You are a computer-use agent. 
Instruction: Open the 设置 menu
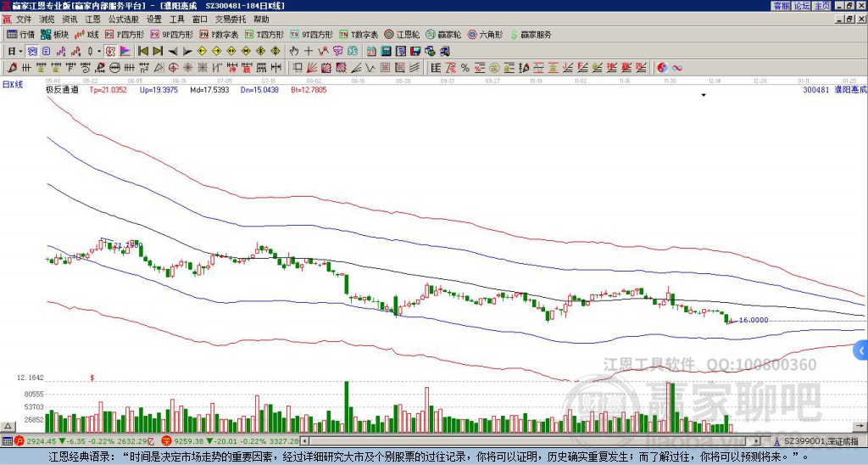pos(154,20)
